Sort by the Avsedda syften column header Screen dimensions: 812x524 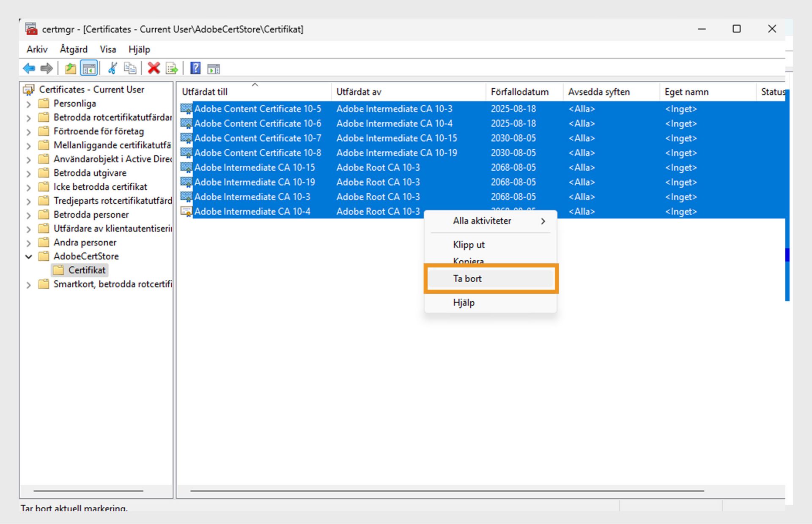pyautogui.click(x=611, y=92)
